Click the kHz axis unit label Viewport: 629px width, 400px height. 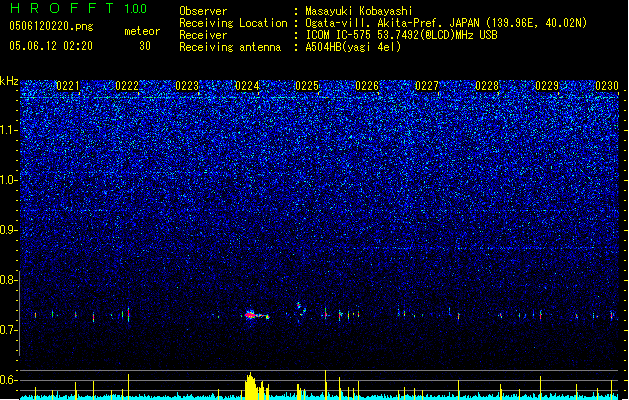[x=9, y=81]
